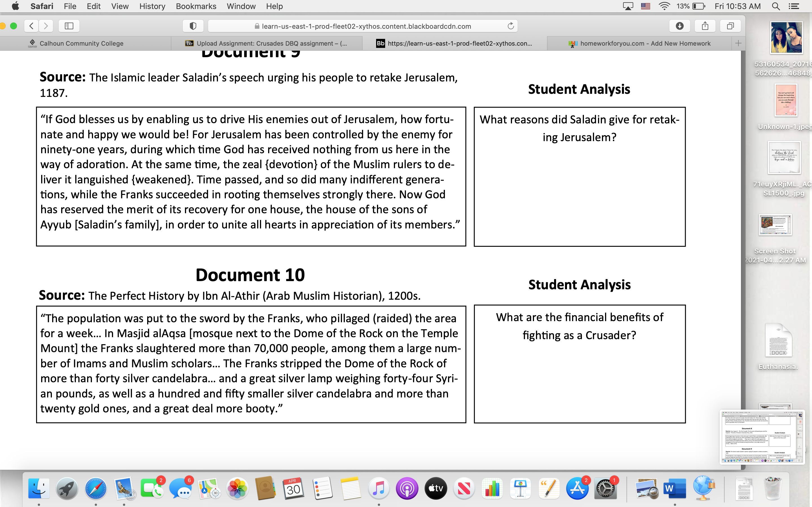Open the History menu
Screen dimensions: 812x507
[x=152, y=6]
